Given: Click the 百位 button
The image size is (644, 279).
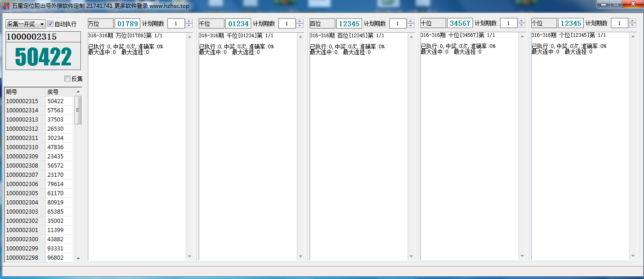Looking at the screenshot, I should (322, 23).
